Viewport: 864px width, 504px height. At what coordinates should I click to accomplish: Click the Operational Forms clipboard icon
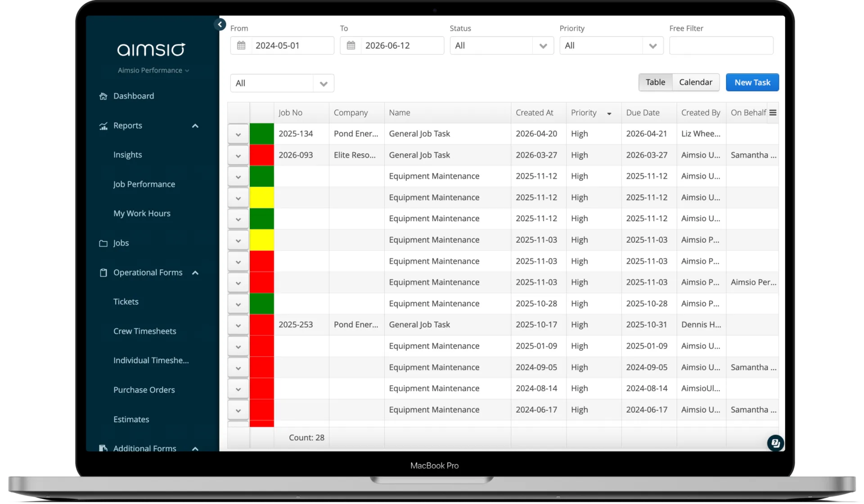point(103,272)
